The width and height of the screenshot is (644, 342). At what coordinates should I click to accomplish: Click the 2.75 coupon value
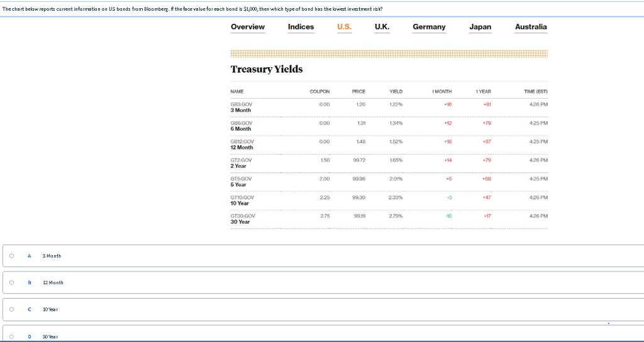point(325,216)
